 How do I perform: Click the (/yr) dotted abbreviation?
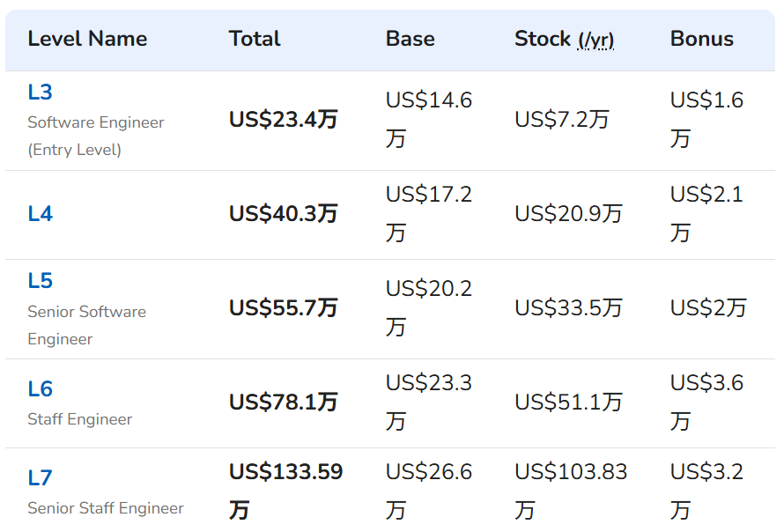coord(595,40)
